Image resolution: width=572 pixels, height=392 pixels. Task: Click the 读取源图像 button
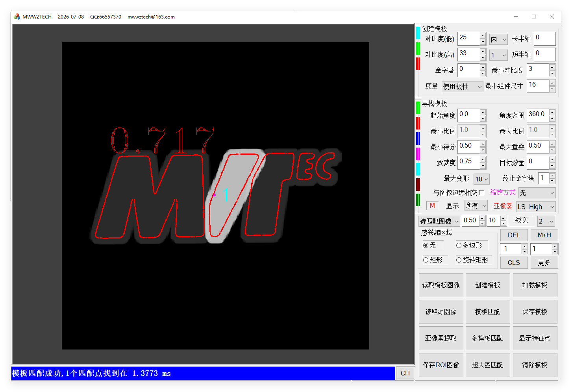click(x=441, y=312)
